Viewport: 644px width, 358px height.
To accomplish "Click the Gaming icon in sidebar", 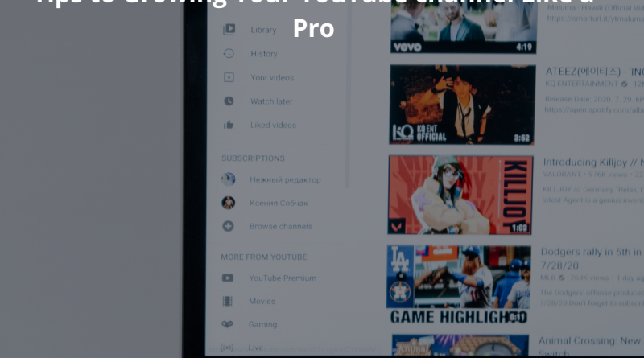I will click(229, 325).
